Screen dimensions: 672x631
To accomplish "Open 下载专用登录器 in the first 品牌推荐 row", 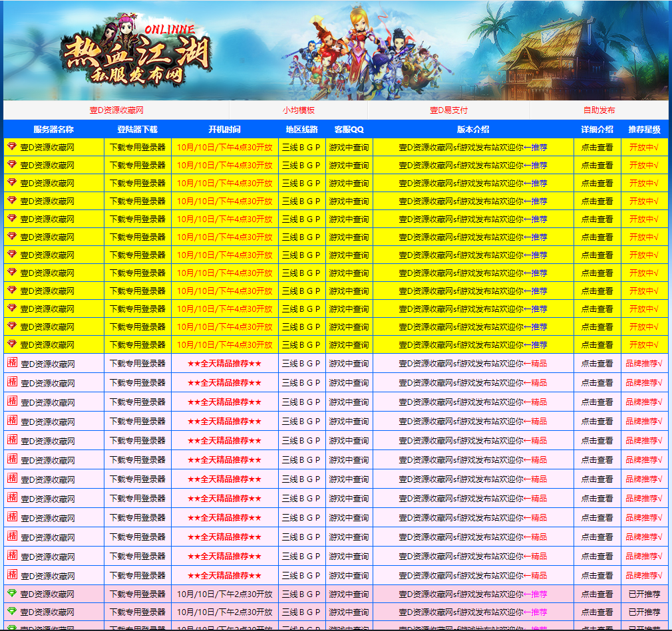I will (138, 364).
